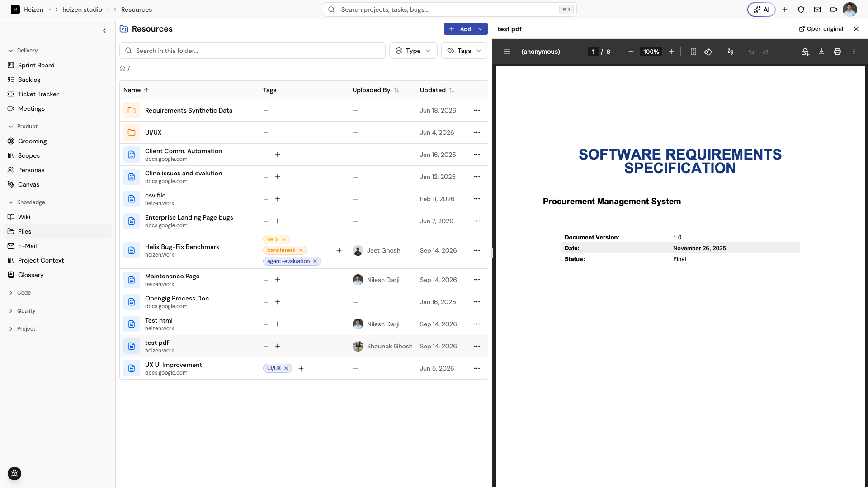Sort the table by Uploaded By
Viewport: 868px width, 488px height.
(376, 90)
